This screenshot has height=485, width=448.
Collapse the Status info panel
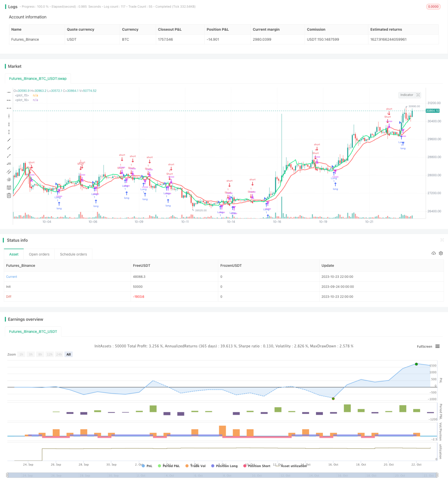(442, 240)
